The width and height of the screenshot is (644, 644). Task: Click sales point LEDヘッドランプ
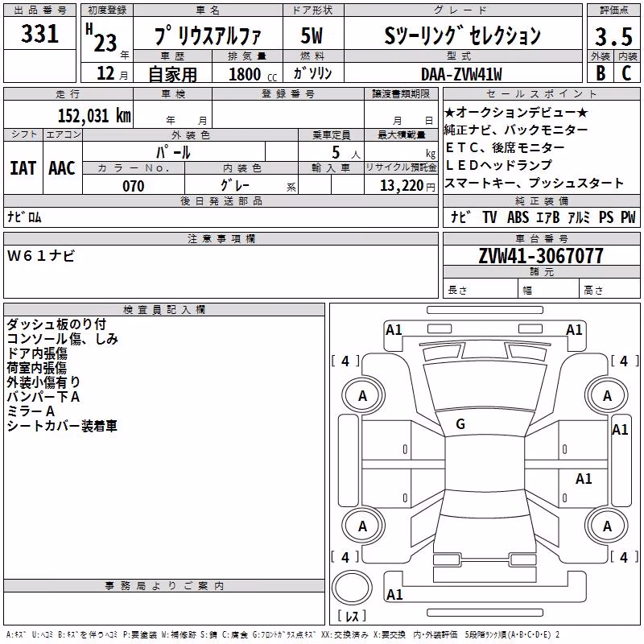pos(498,165)
